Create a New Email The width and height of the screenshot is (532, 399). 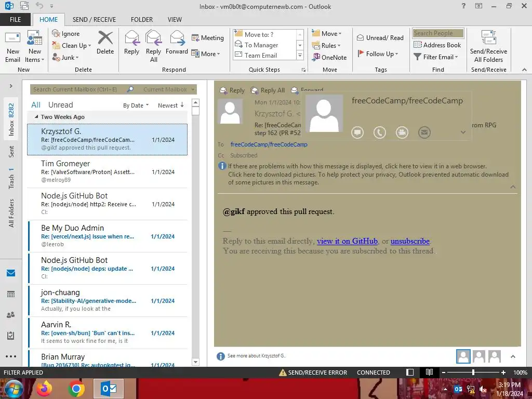coord(12,47)
